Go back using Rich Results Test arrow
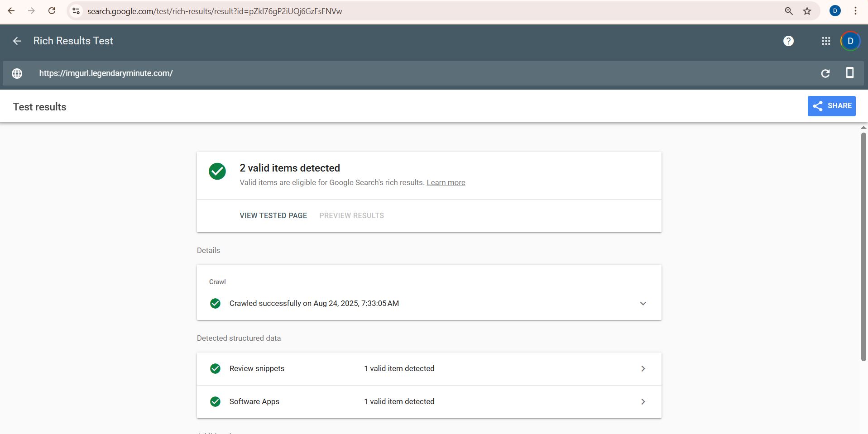868x434 pixels. tap(17, 41)
